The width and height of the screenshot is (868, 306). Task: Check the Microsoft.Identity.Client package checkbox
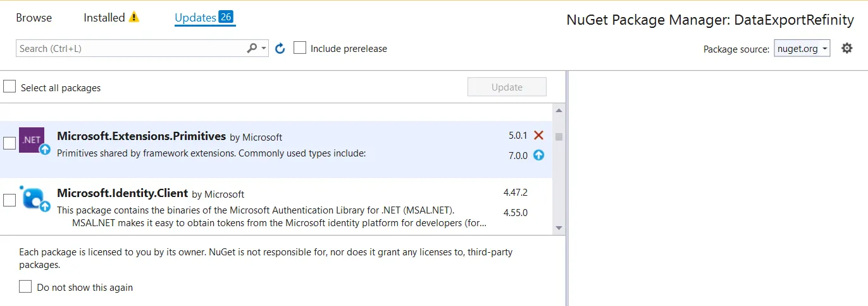pyautogui.click(x=9, y=200)
